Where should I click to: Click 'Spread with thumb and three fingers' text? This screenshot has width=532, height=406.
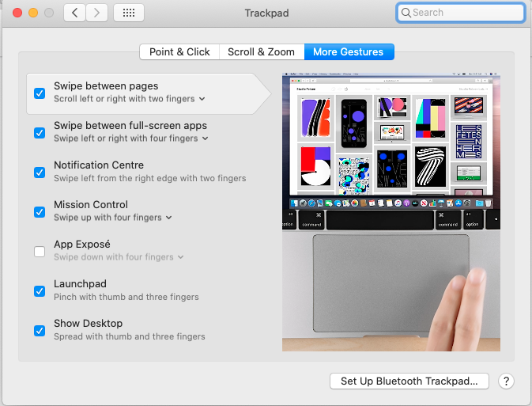tap(130, 336)
